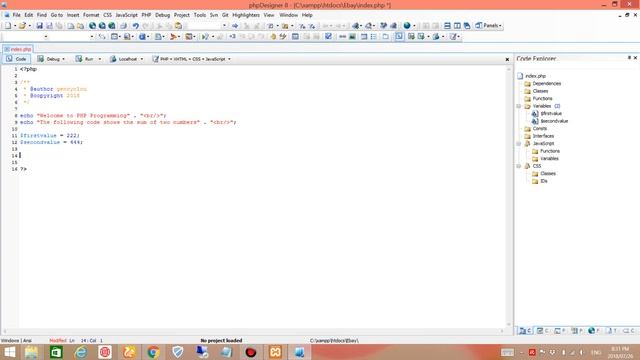This screenshot has width=640, height=360.
Task: Select IDs under CSS node
Action: point(544,181)
